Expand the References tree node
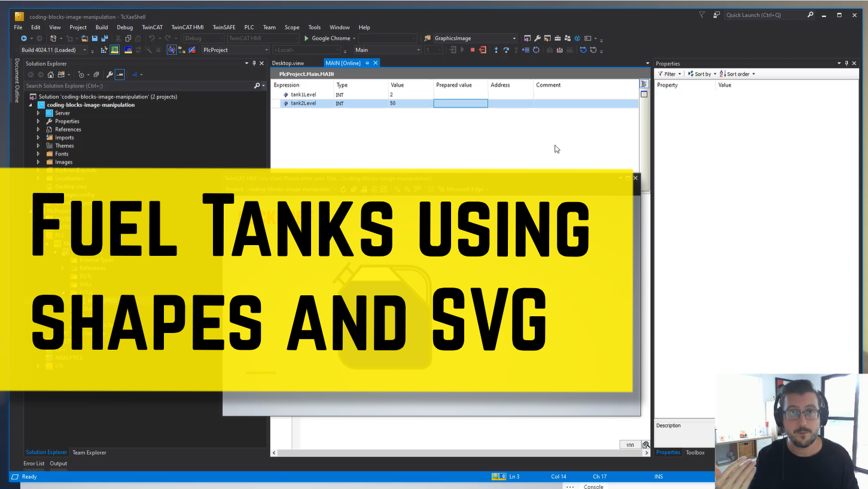Screen dimensions: 868x489 (38, 129)
